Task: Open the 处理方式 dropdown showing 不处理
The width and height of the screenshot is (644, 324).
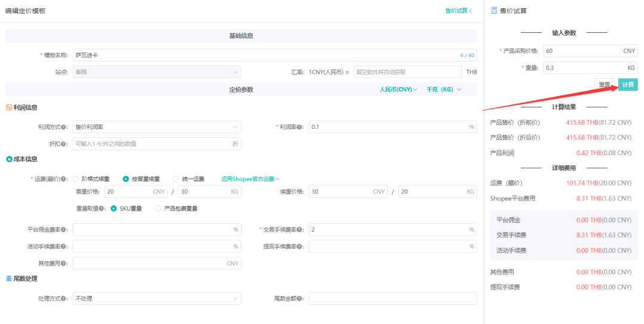Action: [x=157, y=298]
